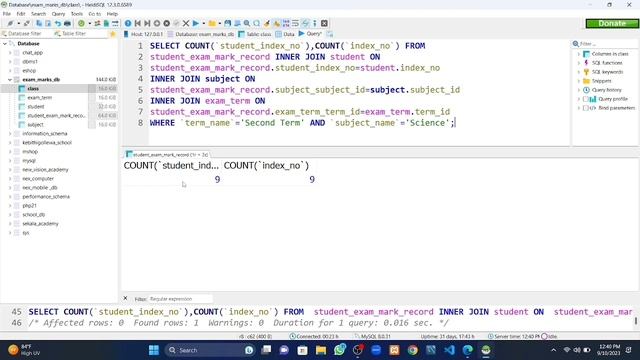Click the yellow favorites star icon
The height and width of the screenshot is (360, 640).
113,34
